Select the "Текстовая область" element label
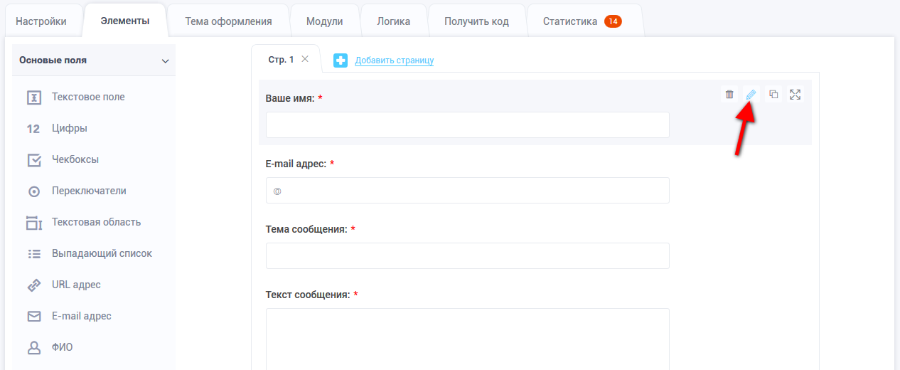This screenshot has height=370, width=900. point(96,222)
